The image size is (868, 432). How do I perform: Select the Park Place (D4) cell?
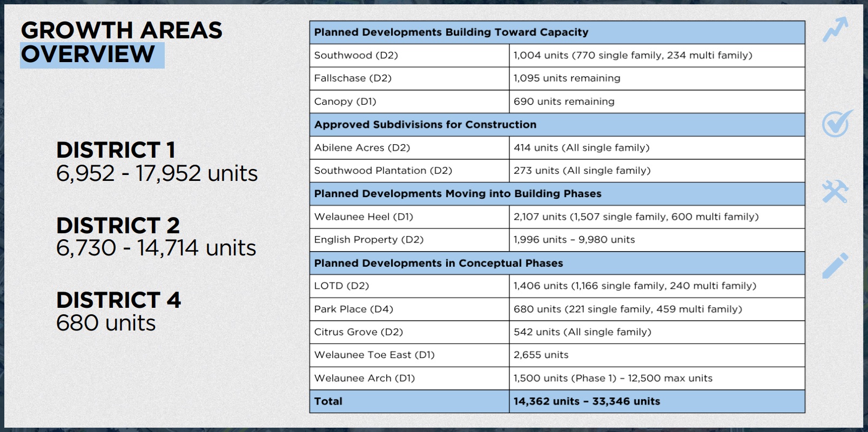pos(353,309)
